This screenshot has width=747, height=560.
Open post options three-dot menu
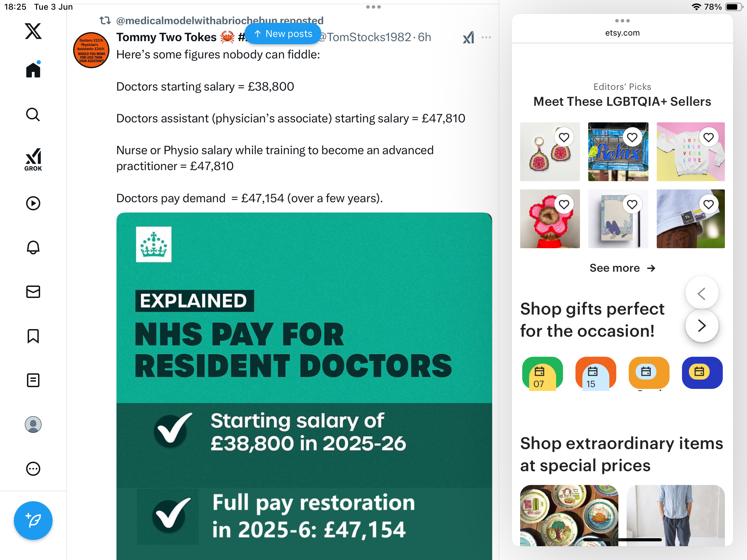[x=486, y=37]
